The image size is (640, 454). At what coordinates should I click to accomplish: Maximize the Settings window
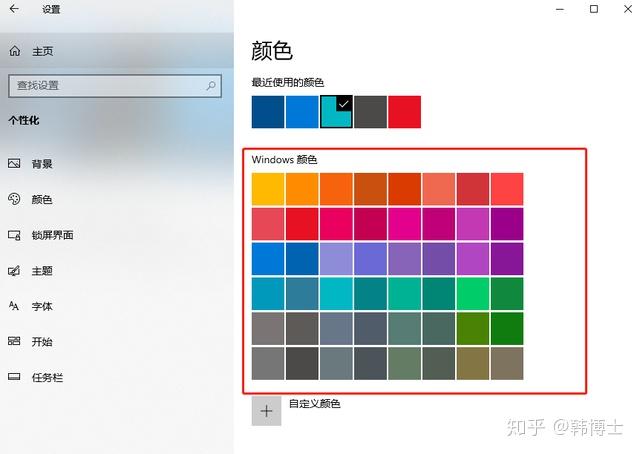click(x=594, y=9)
